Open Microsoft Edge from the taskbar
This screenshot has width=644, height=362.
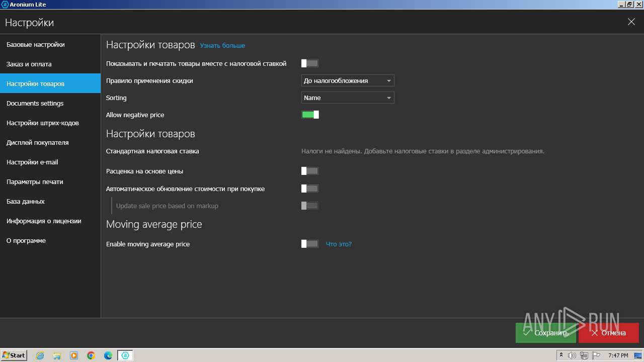click(108, 355)
